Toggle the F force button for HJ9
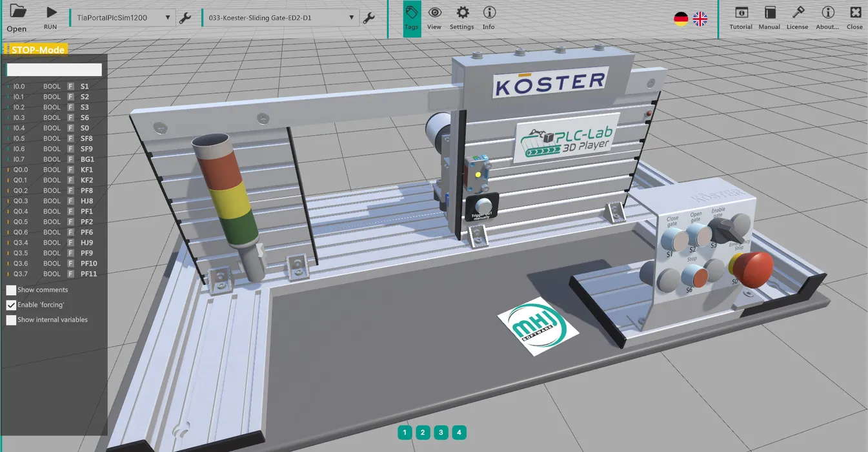 (x=70, y=243)
